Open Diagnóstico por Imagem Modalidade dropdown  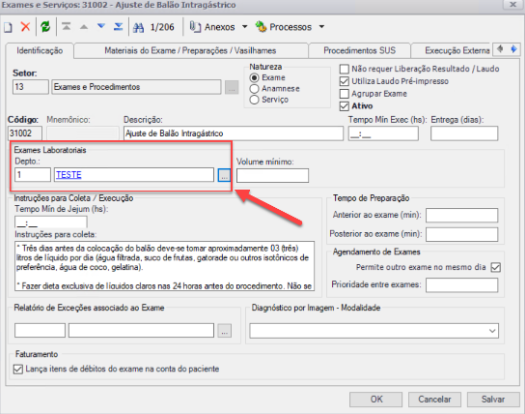click(374, 331)
